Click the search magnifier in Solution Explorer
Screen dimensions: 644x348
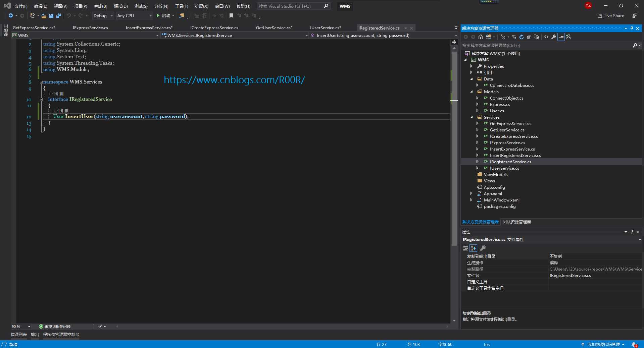[635, 45]
